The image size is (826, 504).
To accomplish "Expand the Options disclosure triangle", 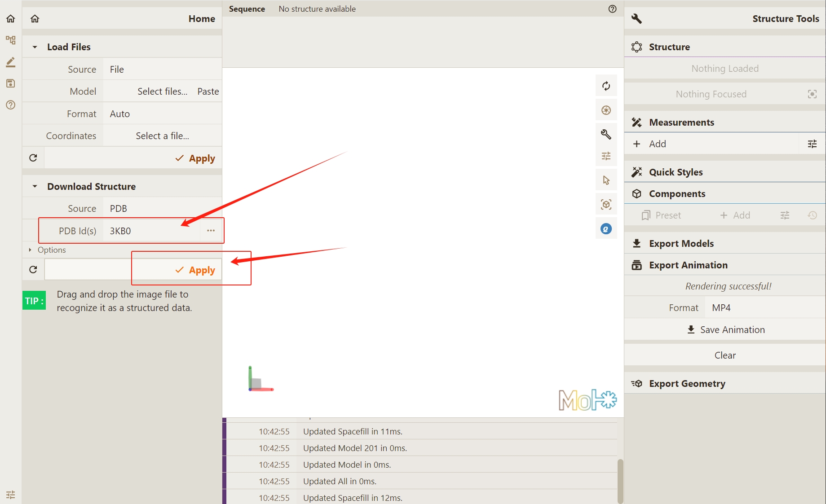I will 30,250.
